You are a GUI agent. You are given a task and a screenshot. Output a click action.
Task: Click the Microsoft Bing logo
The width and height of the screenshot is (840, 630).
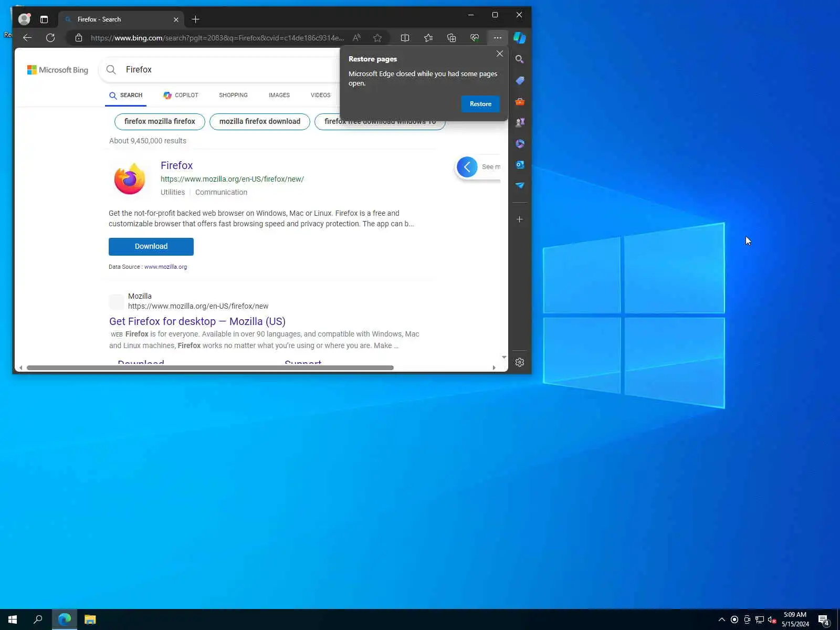(58, 70)
